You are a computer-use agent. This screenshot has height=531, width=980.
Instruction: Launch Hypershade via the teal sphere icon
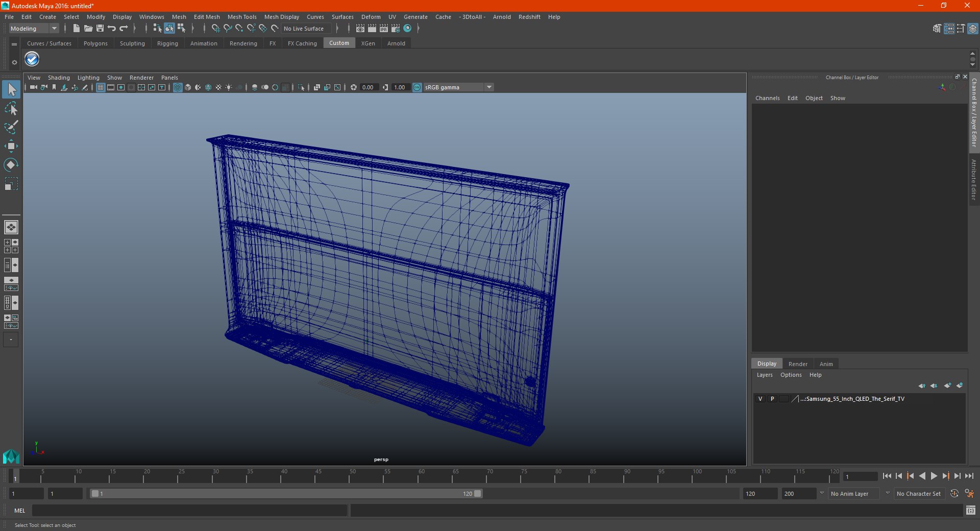[x=407, y=29]
